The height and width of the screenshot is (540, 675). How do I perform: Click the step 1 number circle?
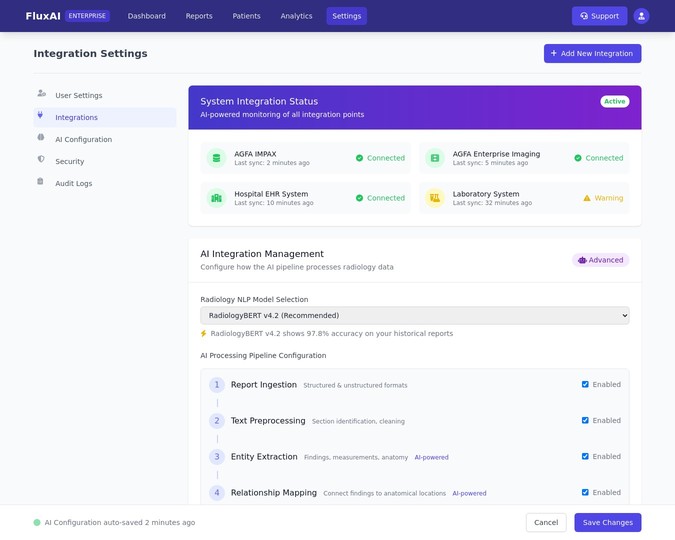pos(217,385)
